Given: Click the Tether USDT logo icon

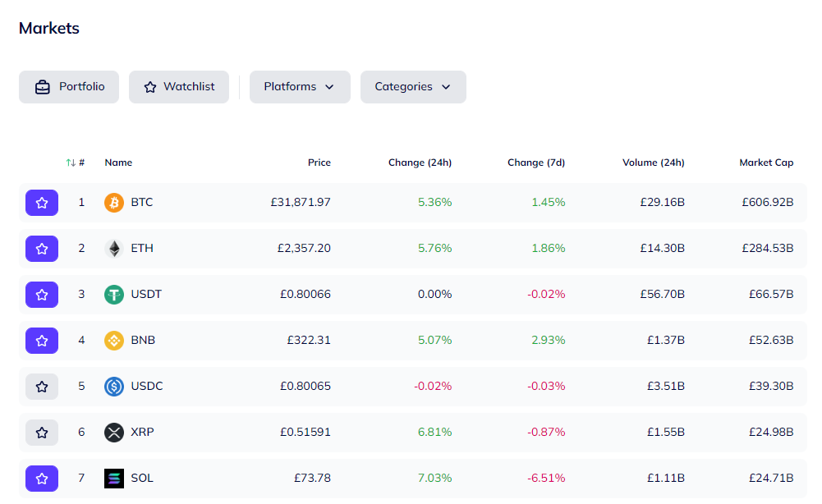Looking at the screenshot, I should point(114,295).
